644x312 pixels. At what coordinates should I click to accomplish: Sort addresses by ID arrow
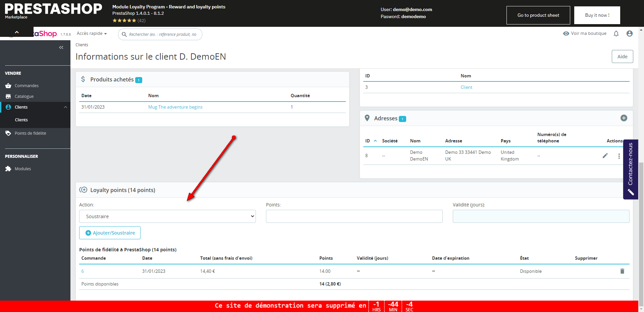pyautogui.click(x=375, y=141)
